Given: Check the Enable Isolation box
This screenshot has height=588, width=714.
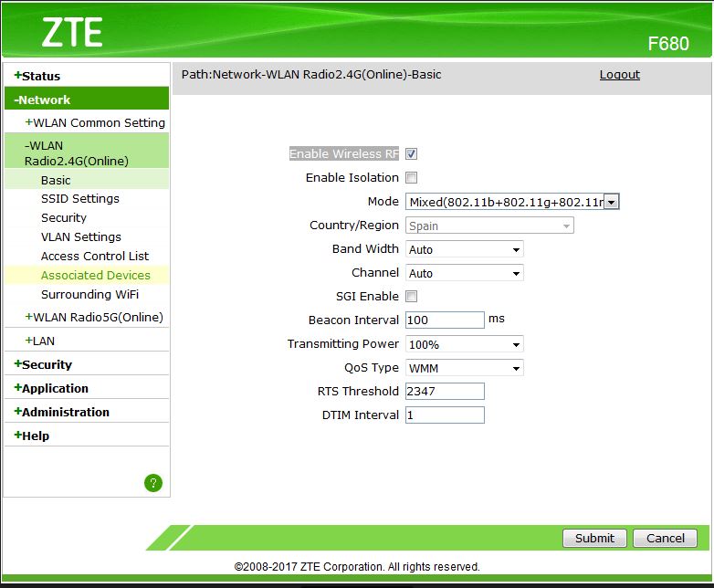Looking at the screenshot, I should (x=411, y=178).
